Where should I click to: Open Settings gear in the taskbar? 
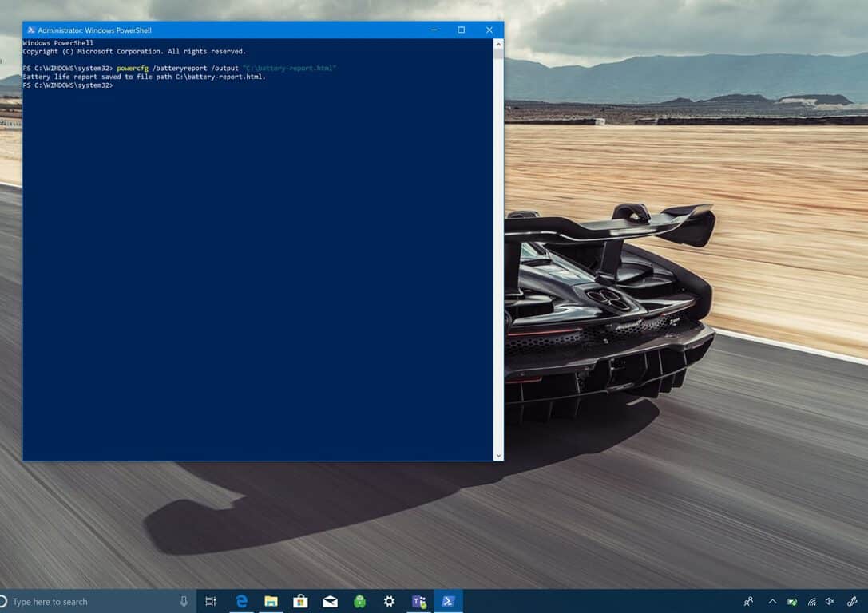coord(389,601)
